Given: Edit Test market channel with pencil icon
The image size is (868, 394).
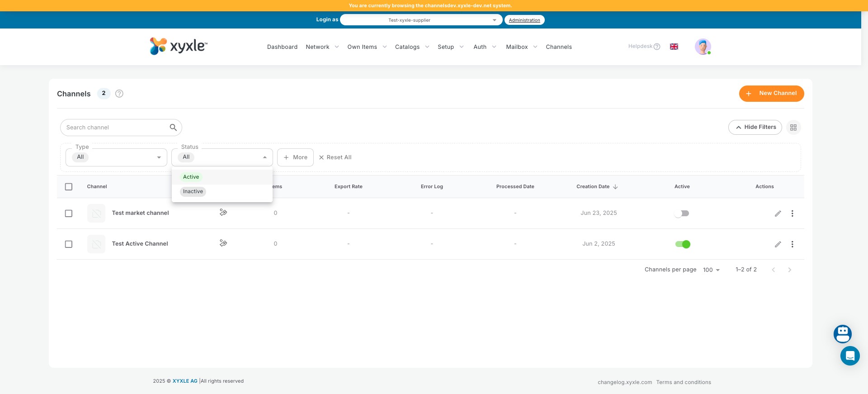Looking at the screenshot, I should point(778,214).
